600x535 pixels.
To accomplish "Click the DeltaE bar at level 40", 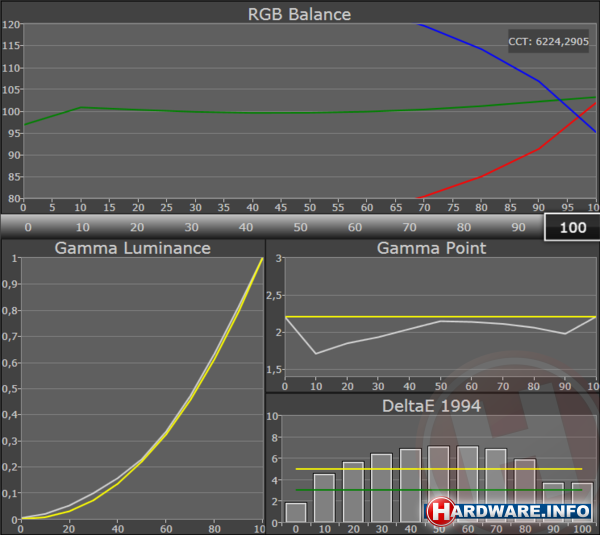I will tap(410, 485).
